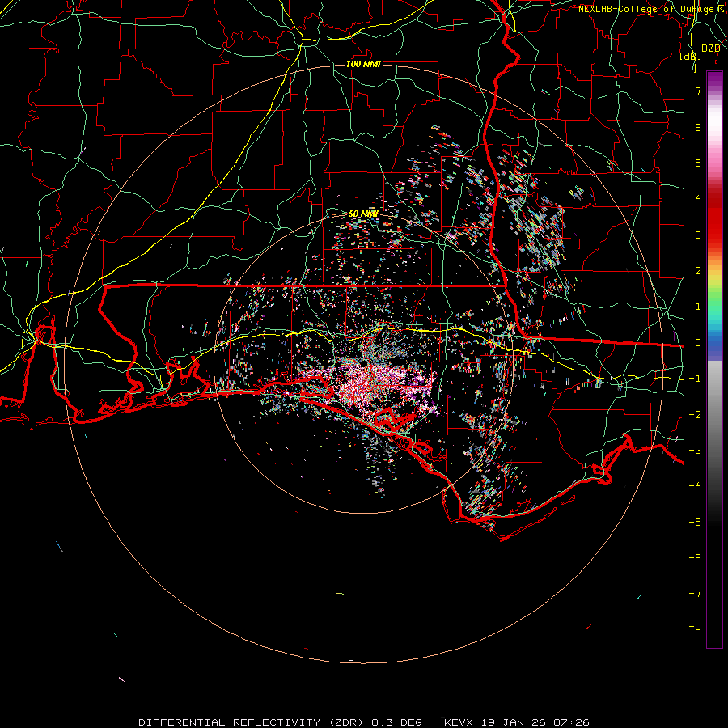Click the 4 value on color scale
This screenshot has width=728, height=728.
698,199
